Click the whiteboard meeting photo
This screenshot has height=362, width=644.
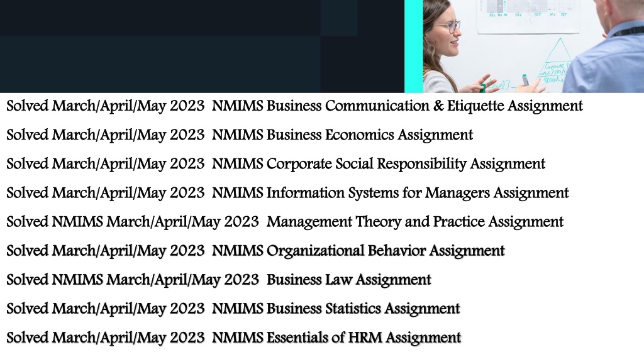pyautogui.click(x=533, y=46)
